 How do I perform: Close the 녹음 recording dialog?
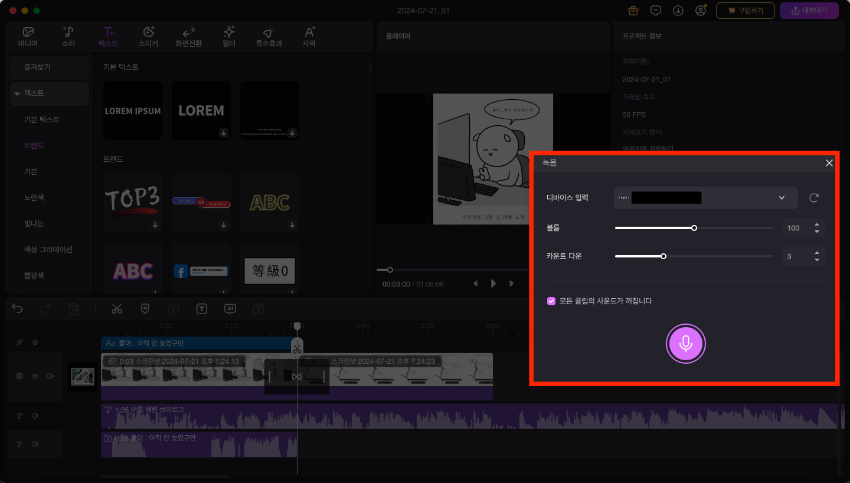coord(829,163)
